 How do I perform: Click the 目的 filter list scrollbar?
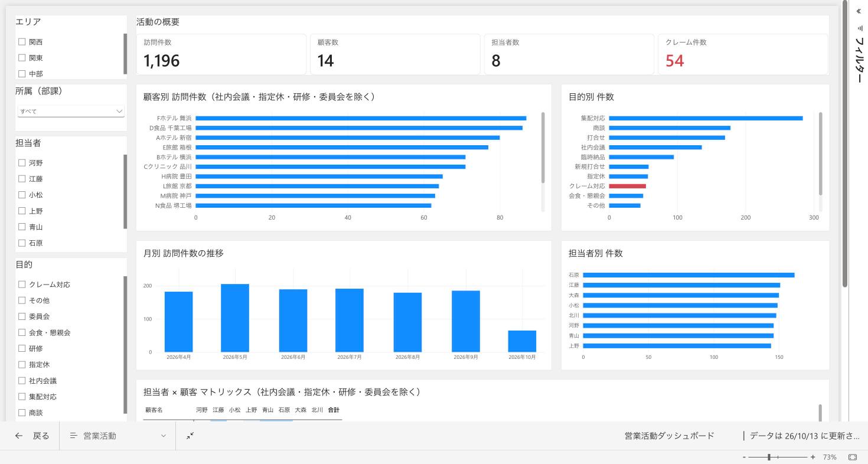(x=125, y=345)
